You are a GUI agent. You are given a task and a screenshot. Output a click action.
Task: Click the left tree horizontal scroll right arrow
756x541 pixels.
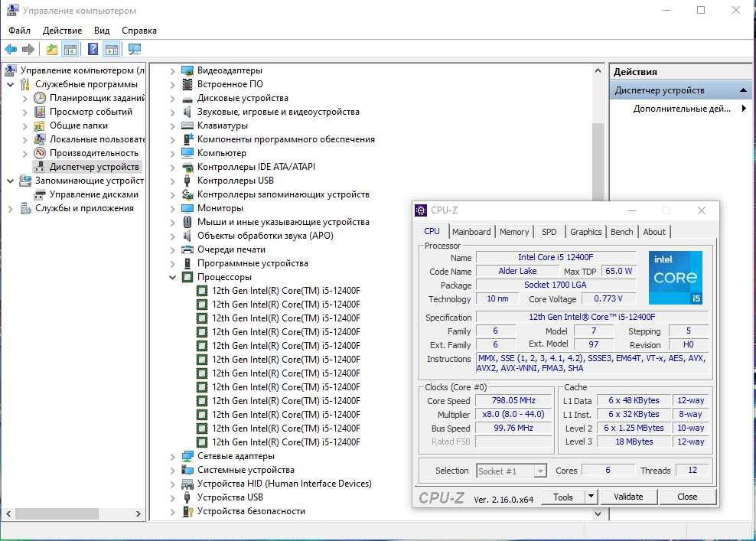138,513
